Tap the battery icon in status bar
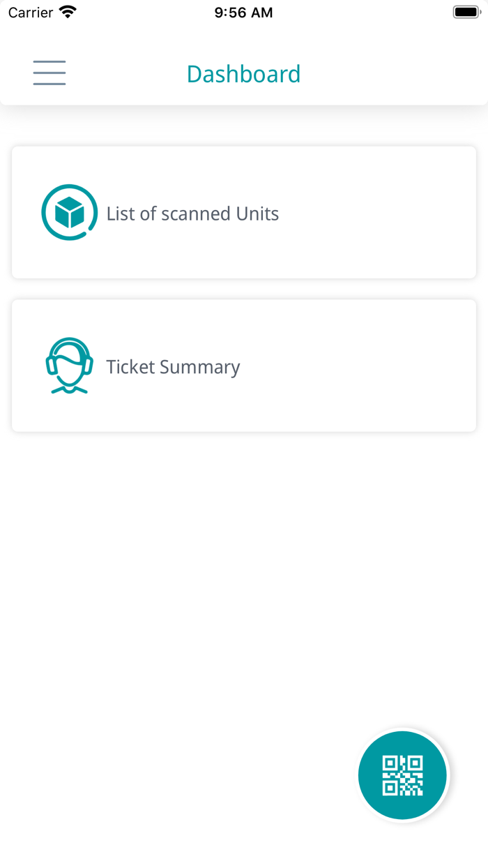The width and height of the screenshot is (488, 868). [x=466, y=13]
